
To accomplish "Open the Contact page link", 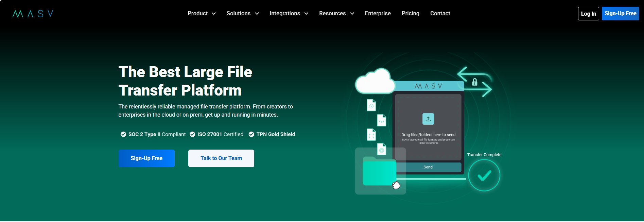I will click(440, 13).
